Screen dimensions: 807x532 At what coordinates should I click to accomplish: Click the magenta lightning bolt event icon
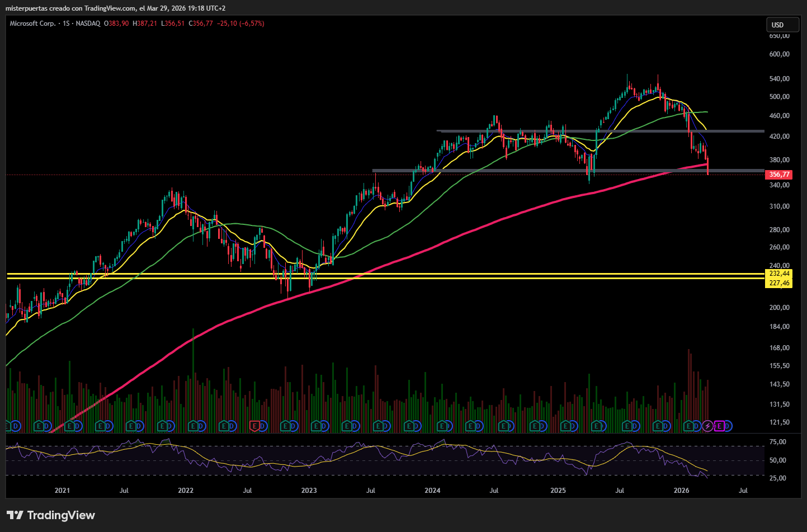pyautogui.click(x=707, y=426)
